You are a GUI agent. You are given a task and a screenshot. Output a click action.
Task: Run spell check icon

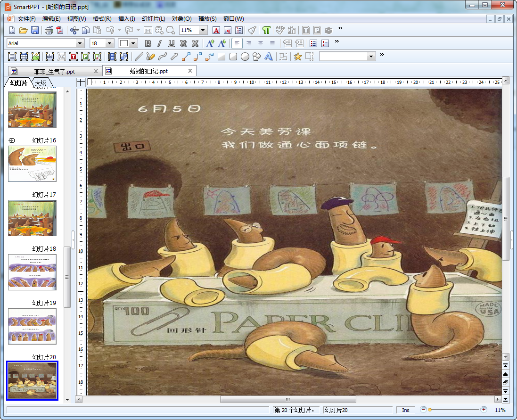[x=280, y=30]
